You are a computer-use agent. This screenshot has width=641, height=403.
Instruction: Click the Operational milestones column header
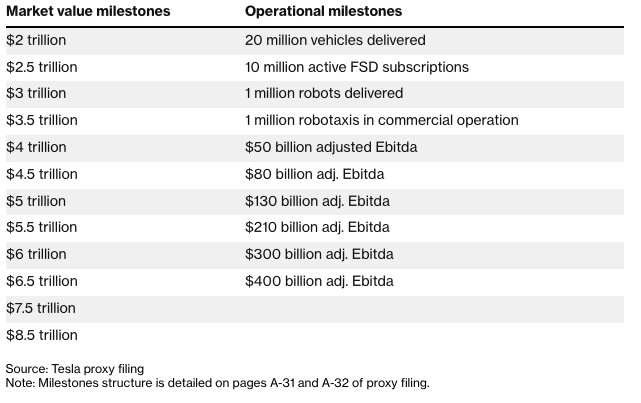tap(326, 12)
